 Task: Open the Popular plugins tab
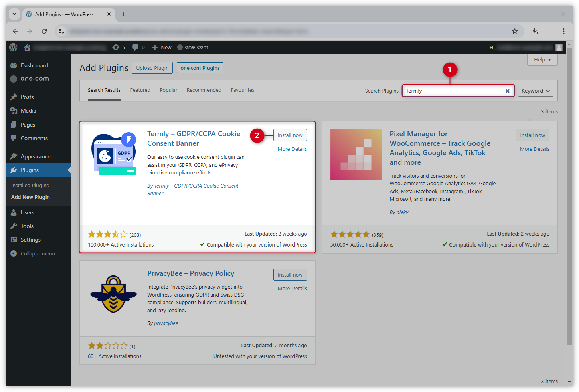[168, 90]
